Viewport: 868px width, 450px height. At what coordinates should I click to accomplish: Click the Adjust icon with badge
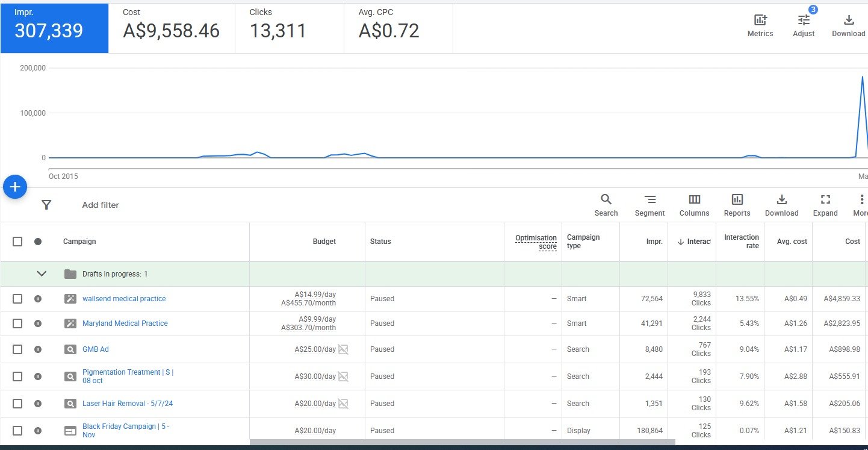coord(804,20)
